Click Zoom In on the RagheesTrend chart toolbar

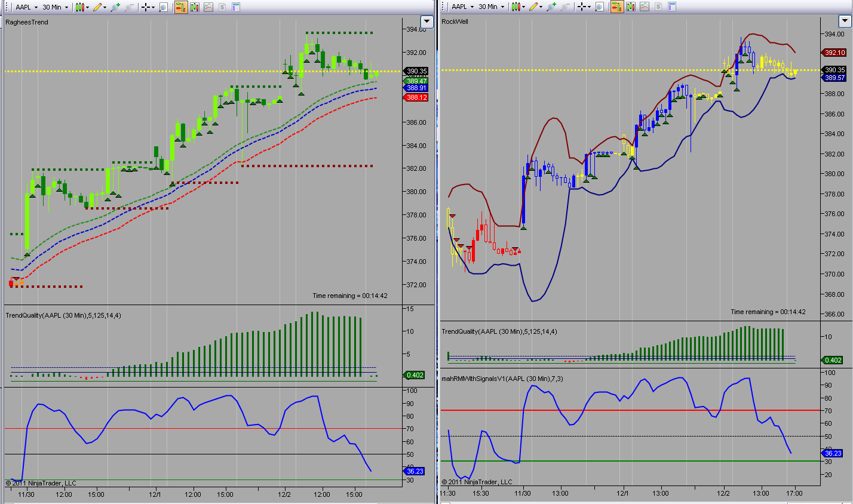tap(115, 7)
